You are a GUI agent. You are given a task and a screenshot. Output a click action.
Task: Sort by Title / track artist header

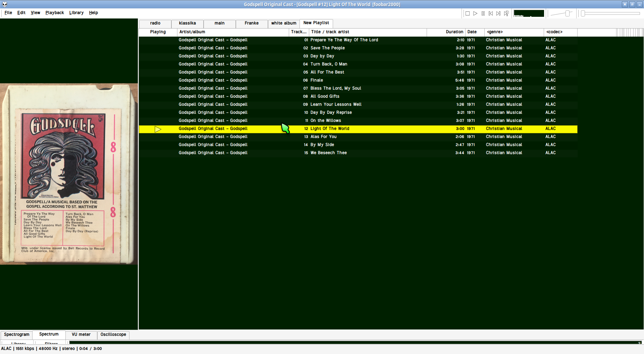click(x=368, y=32)
